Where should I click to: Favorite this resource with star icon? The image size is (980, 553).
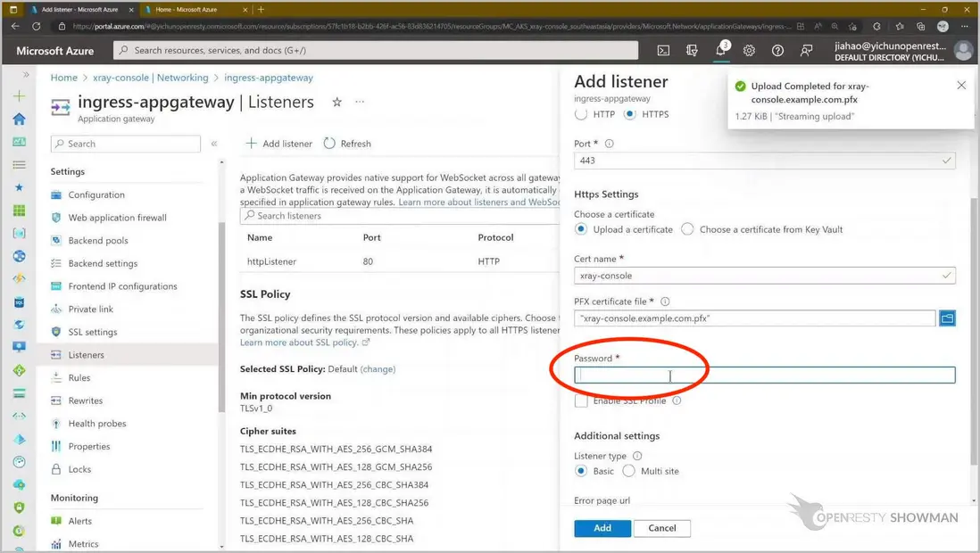point(336,103)
